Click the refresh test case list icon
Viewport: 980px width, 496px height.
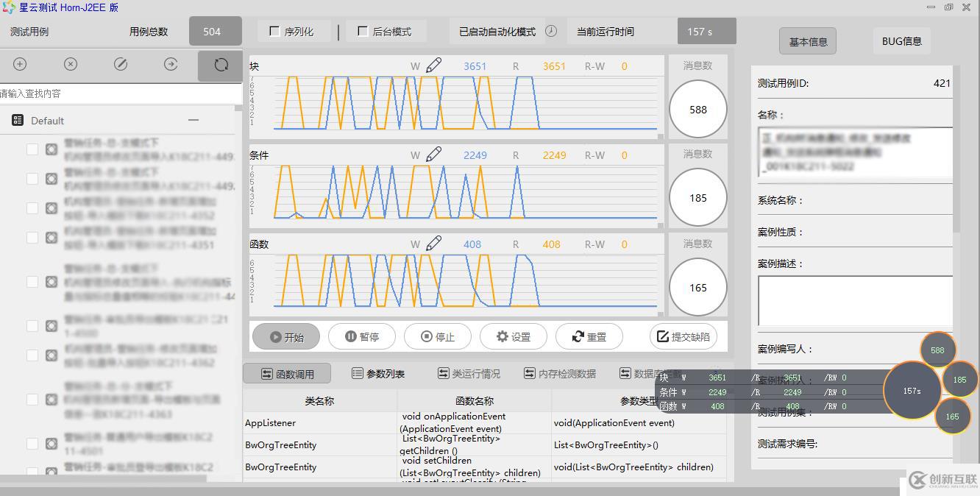pyautogui.click(x=221, y=65)
